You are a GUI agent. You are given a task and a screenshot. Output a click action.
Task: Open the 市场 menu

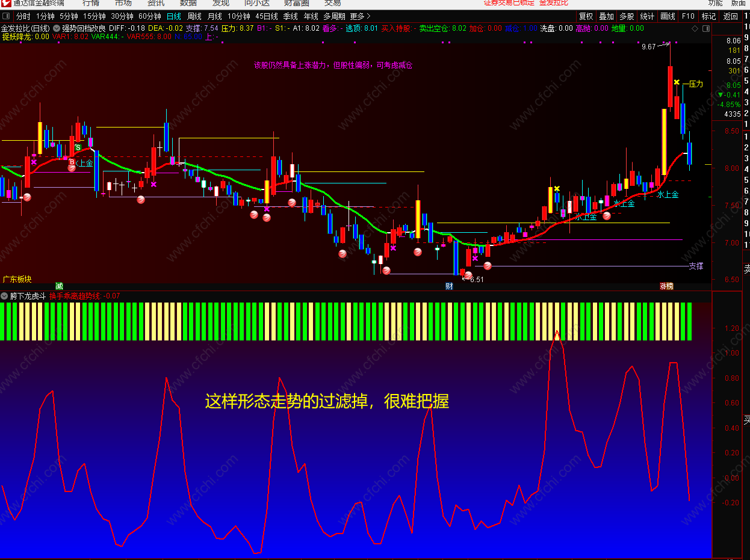(123, 3)
